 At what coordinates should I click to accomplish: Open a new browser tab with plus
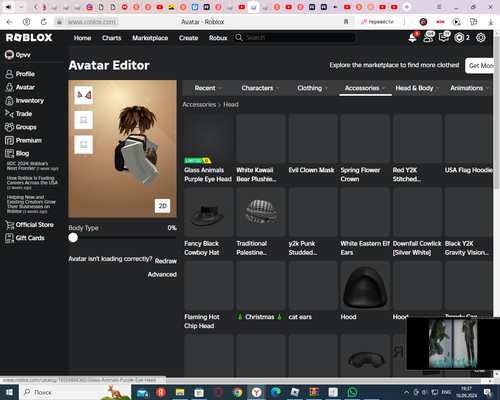coord(406,7)
